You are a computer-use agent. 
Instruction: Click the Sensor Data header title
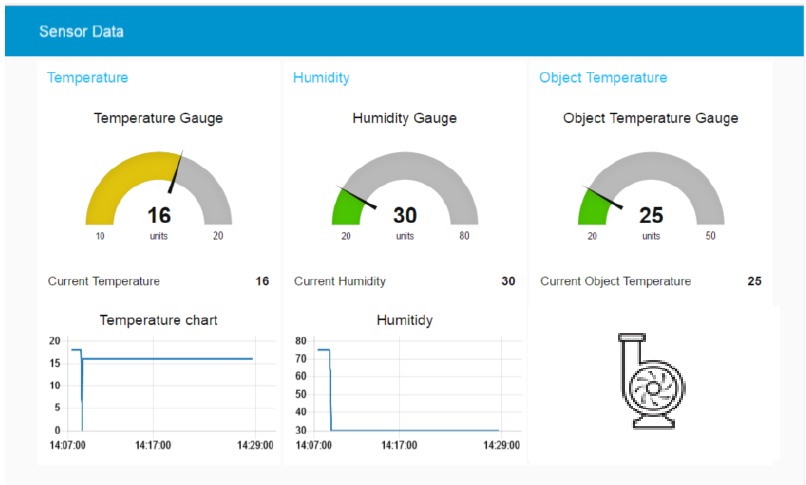[x=81, y=31]
